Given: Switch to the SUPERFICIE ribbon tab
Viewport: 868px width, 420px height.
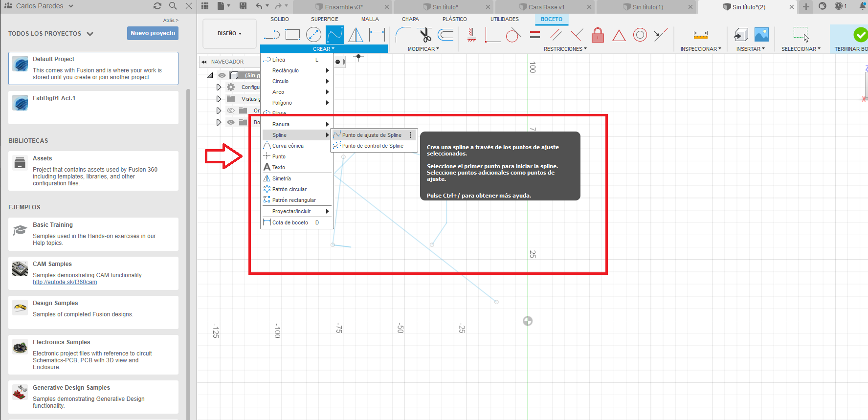Looking at the screenshot, I should (325, 19).
